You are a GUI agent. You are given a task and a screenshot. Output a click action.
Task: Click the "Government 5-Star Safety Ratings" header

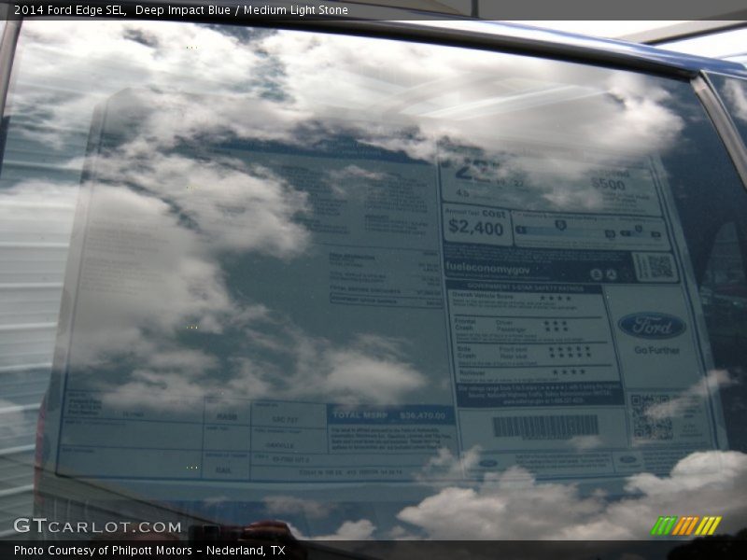(525, 287)
